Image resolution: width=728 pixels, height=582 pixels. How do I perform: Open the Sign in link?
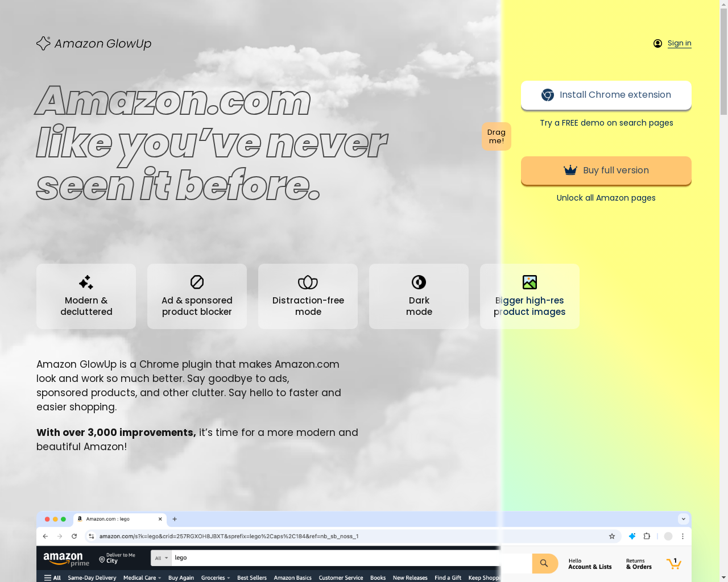pyautogui.click(x=679, y=43)
